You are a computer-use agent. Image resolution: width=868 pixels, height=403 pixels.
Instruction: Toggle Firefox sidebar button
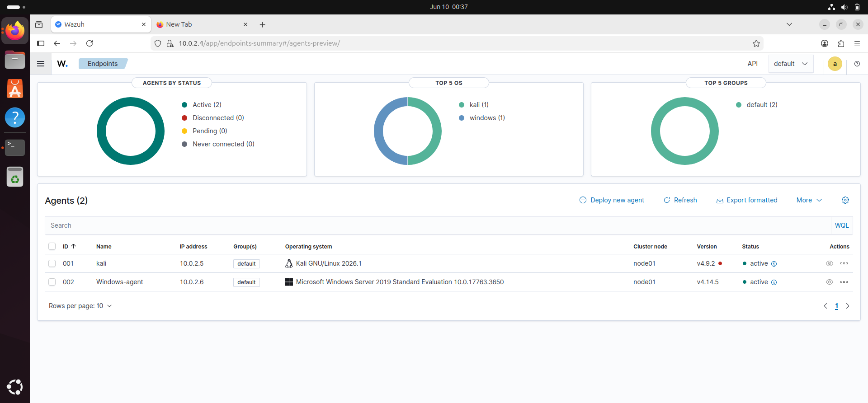[x=41, y=43]
